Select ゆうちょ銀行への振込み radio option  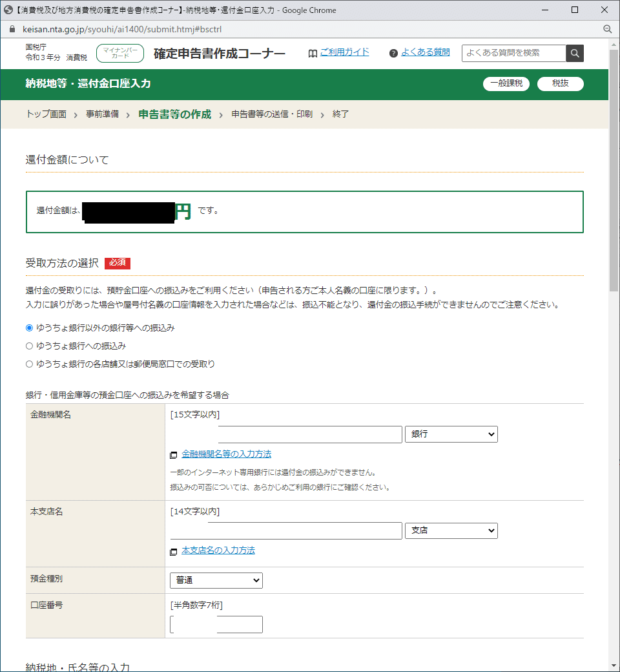pyautogui.click(x=29, y=346)
